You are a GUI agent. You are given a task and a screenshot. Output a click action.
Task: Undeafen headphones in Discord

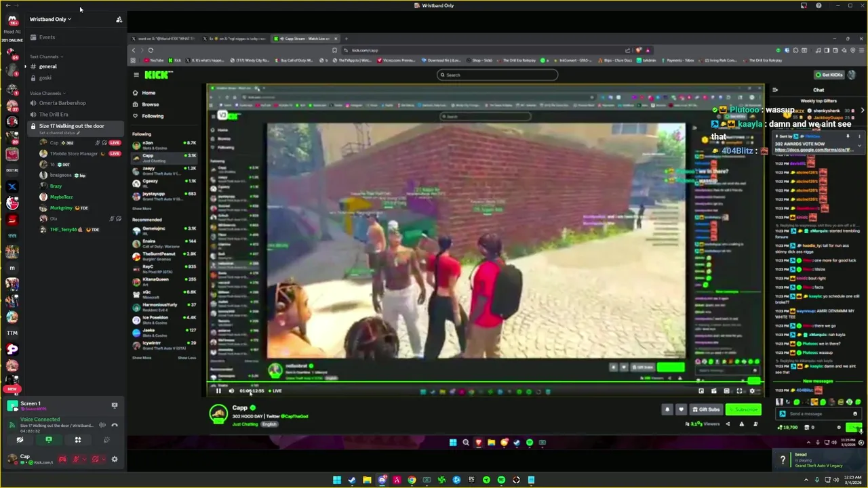tap(94, 460)
